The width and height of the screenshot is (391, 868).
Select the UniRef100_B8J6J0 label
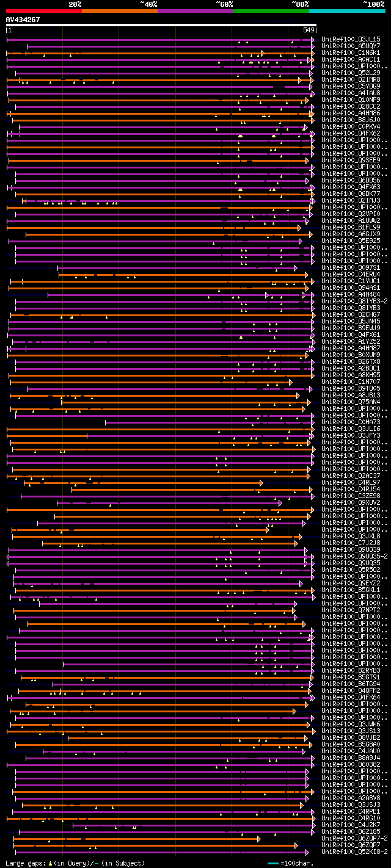[x=351, y=120]
